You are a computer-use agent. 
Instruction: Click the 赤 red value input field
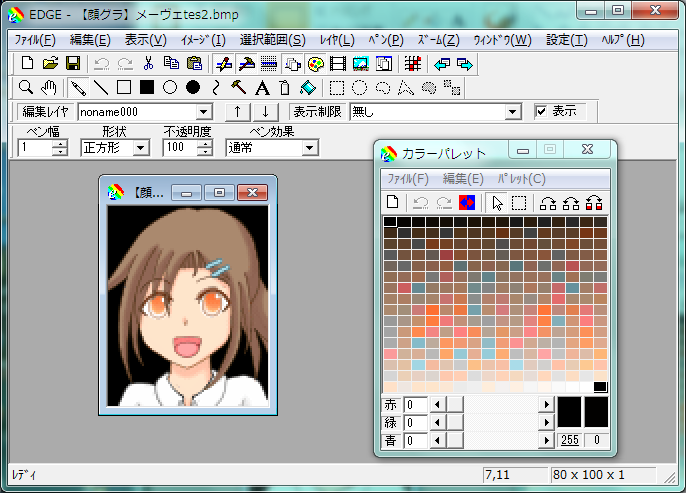[416, 405]
